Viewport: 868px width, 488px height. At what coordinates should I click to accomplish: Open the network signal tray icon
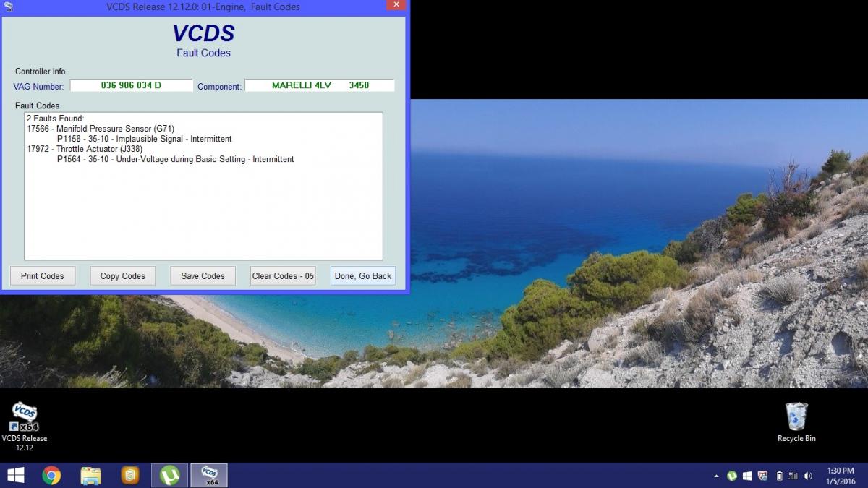click(x=793, y=476)
